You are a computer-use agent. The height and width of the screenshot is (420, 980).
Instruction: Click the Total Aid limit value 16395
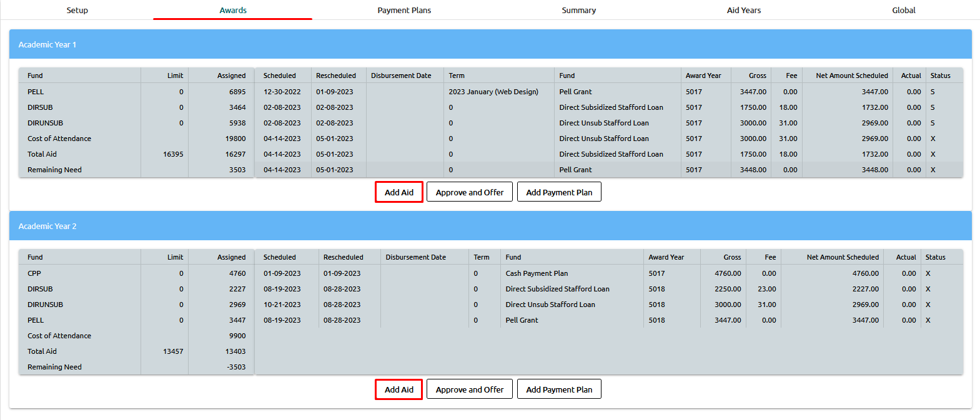pos(173,154)
